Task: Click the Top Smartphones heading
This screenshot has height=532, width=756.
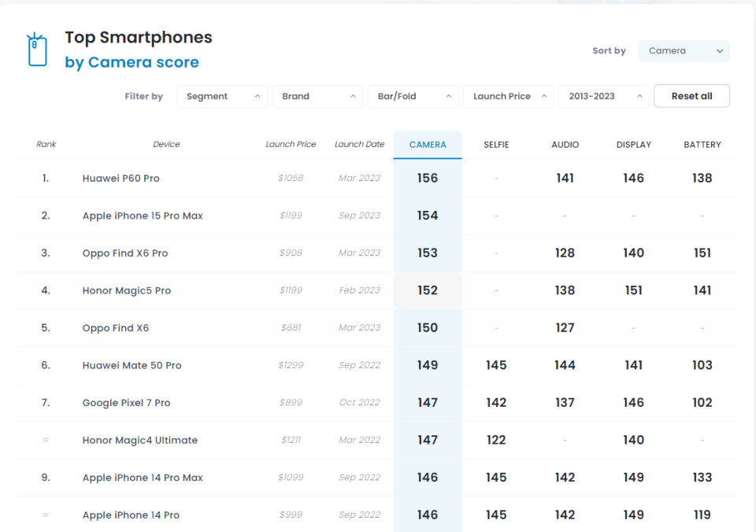Action: click(139, 38)
